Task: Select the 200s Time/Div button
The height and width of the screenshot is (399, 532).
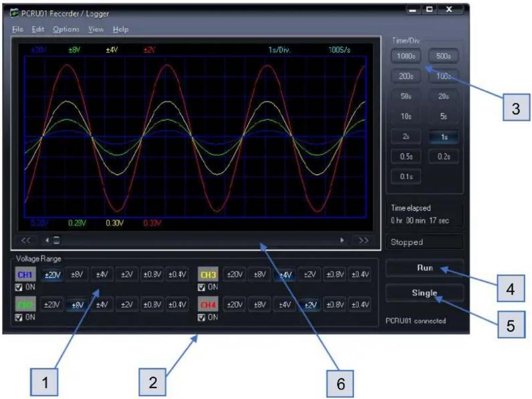Action: coord(406,76)
